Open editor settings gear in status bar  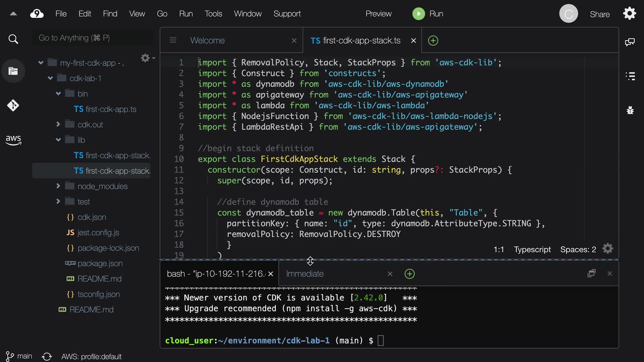(607, 249)
